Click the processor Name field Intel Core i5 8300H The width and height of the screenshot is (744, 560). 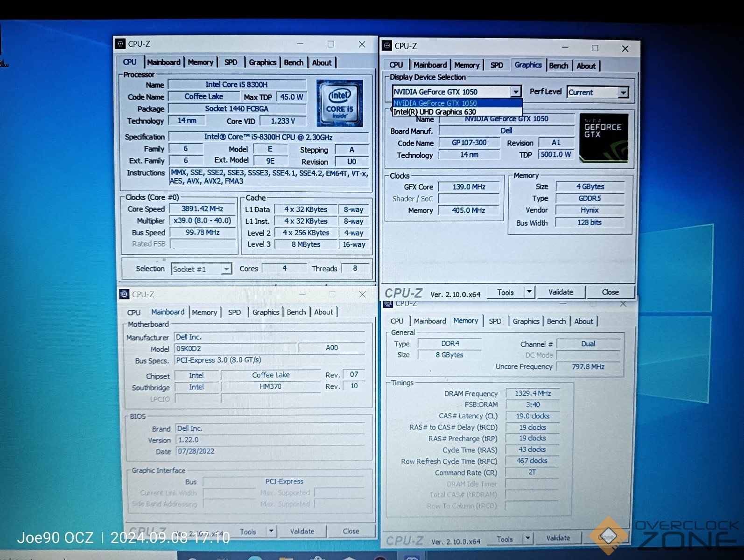[237, 84]
